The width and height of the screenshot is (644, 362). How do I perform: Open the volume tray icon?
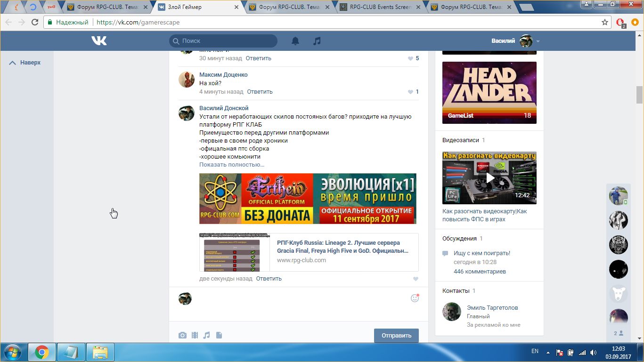tap(594, 352)
